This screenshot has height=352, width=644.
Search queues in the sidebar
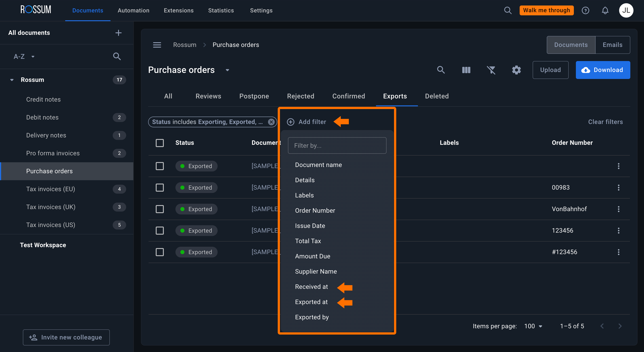pyautogui.click(x=117, y=57)
